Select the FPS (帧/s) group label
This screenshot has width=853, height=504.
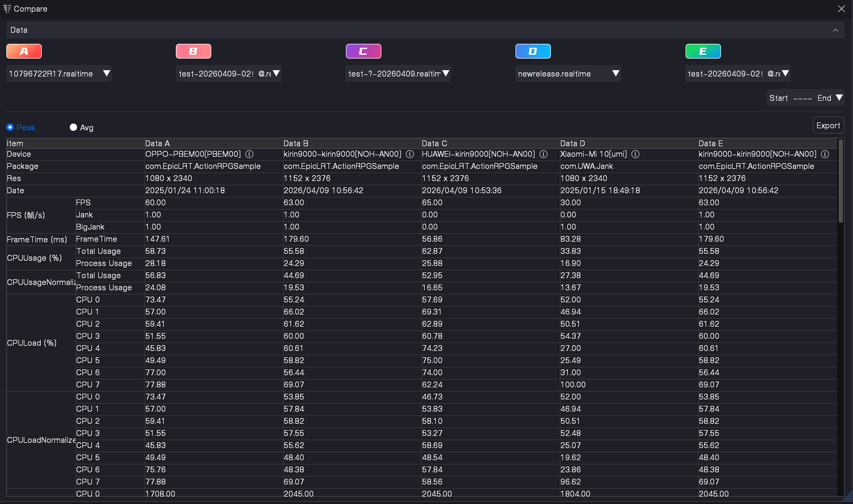[x=26, y=215]
